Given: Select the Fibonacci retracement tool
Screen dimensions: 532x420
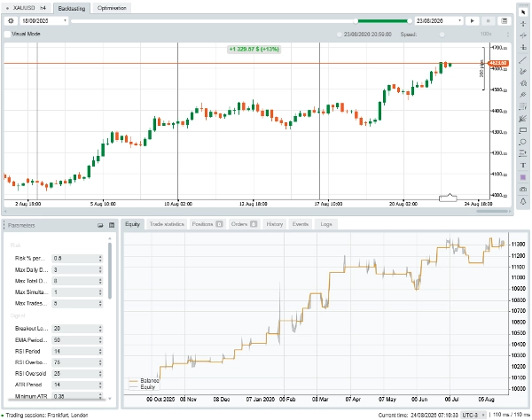Looking at the screenshot, I should tap(523, 107).
